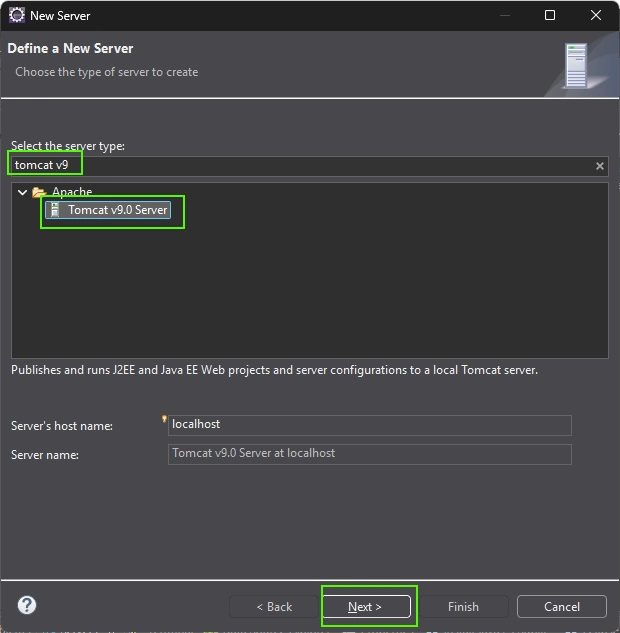This screenshot has height=633, width=620.
Task: Click the Server's host name field
Action: point(370,425)
